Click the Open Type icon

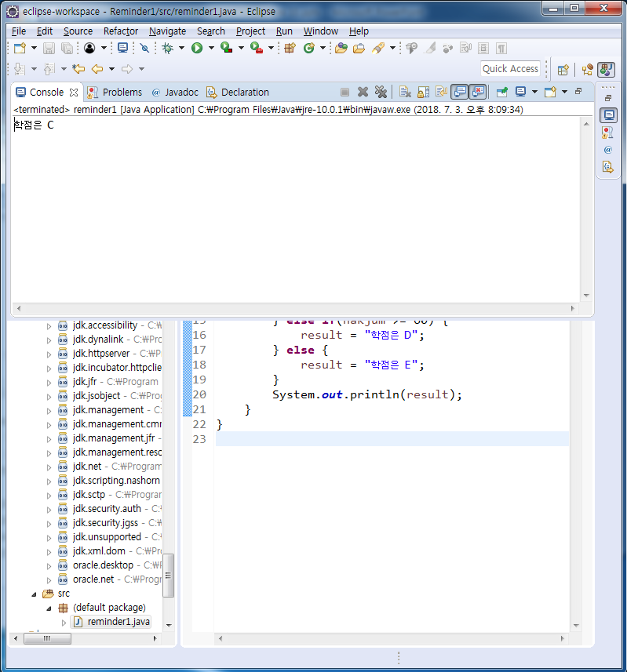click(341, 48)
